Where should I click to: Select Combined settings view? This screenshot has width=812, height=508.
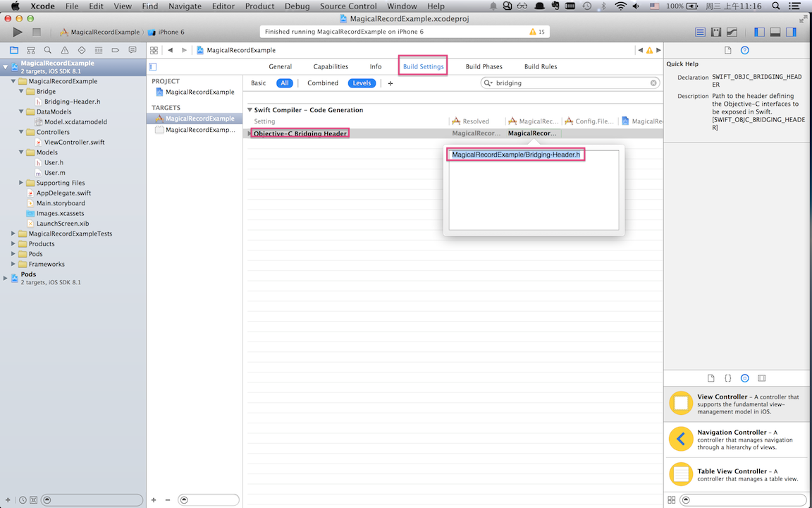[x=323, y=83]
